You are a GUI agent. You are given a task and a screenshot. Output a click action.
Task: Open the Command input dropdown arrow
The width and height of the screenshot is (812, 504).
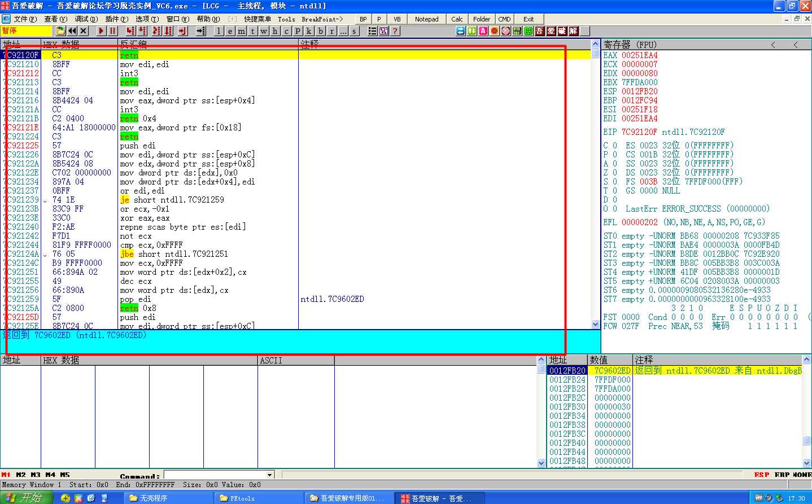pos(270,475)
